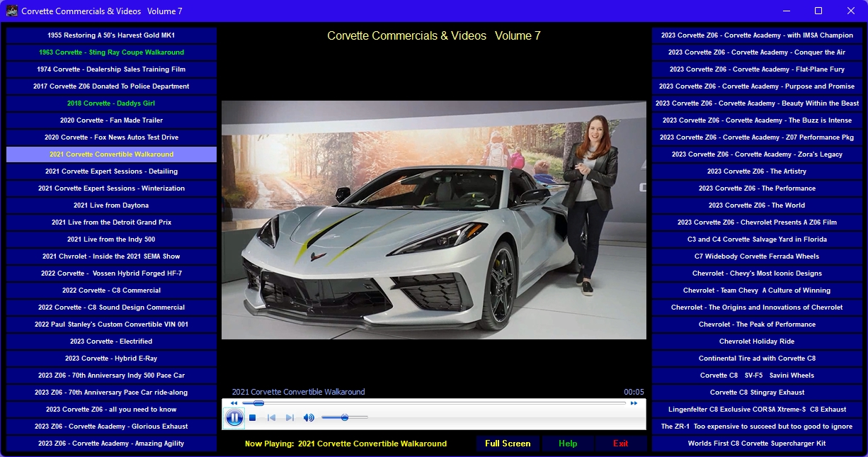Stop video playback
The image size is (868, 457).
pyautogui.click(x=252, y=418)
